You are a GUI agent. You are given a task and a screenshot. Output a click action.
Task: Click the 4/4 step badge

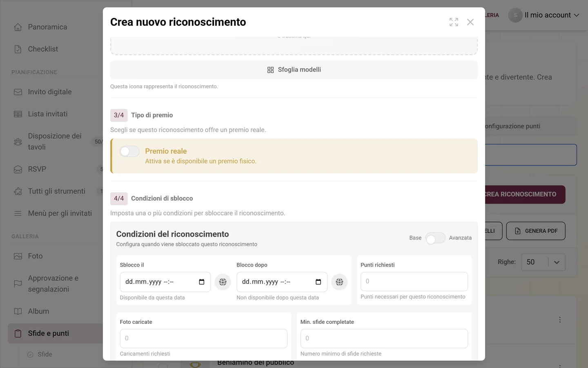point(119,199)
